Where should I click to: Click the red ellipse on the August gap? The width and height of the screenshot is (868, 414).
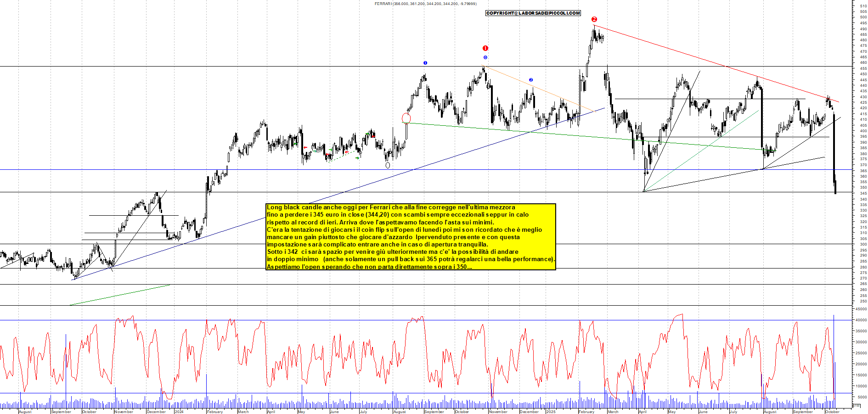pyautogui.click(x=406, y=118)
